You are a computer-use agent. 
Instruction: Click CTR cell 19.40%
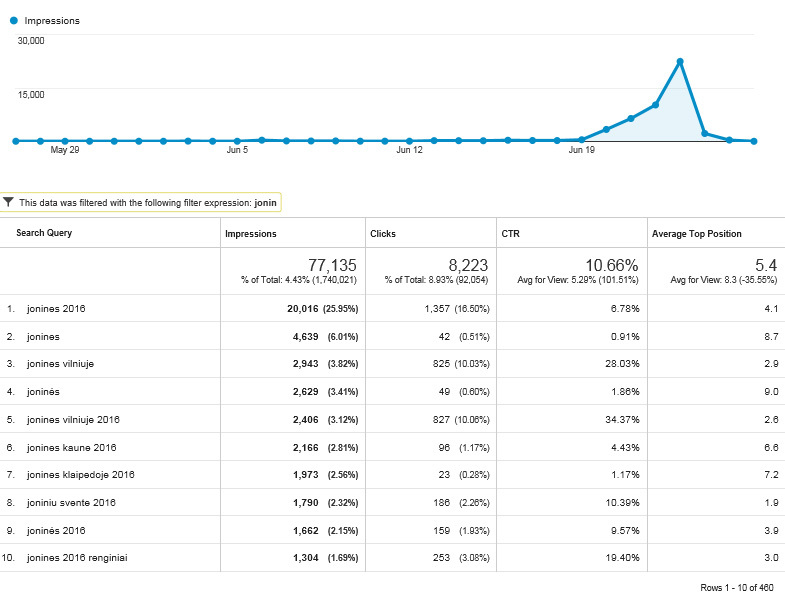[622, 558]
